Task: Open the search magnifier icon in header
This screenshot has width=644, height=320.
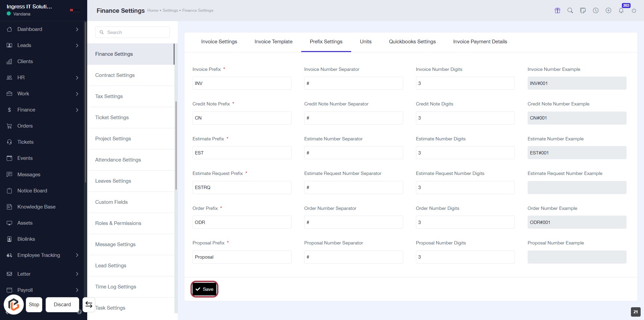Action: (570, 10)
